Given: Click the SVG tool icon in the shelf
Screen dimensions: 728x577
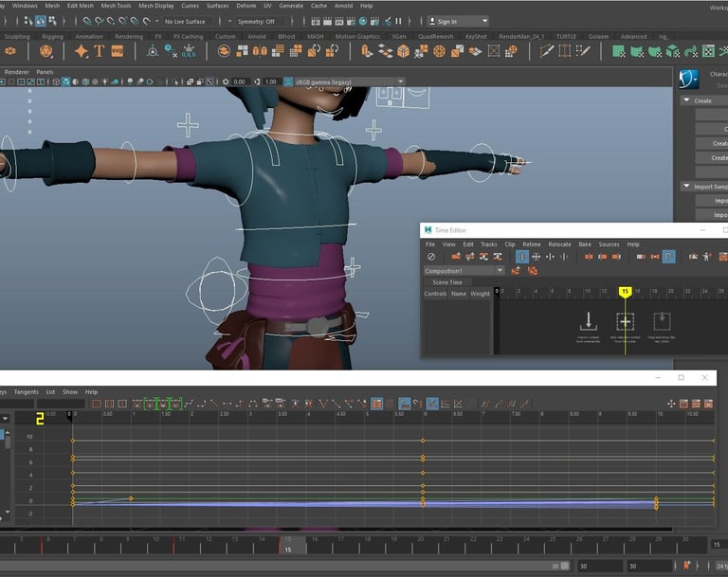Looking at the screenshot, I should click(x=116, y=51).
